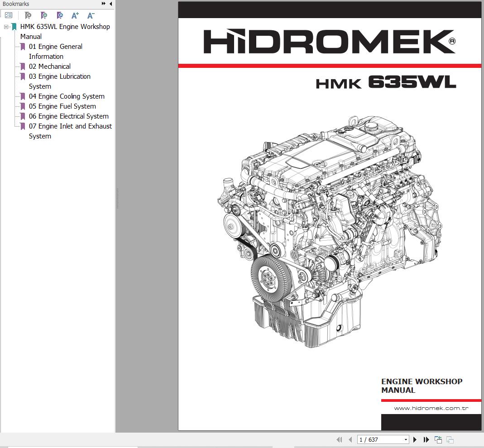Go to the next page arrow

415,439
